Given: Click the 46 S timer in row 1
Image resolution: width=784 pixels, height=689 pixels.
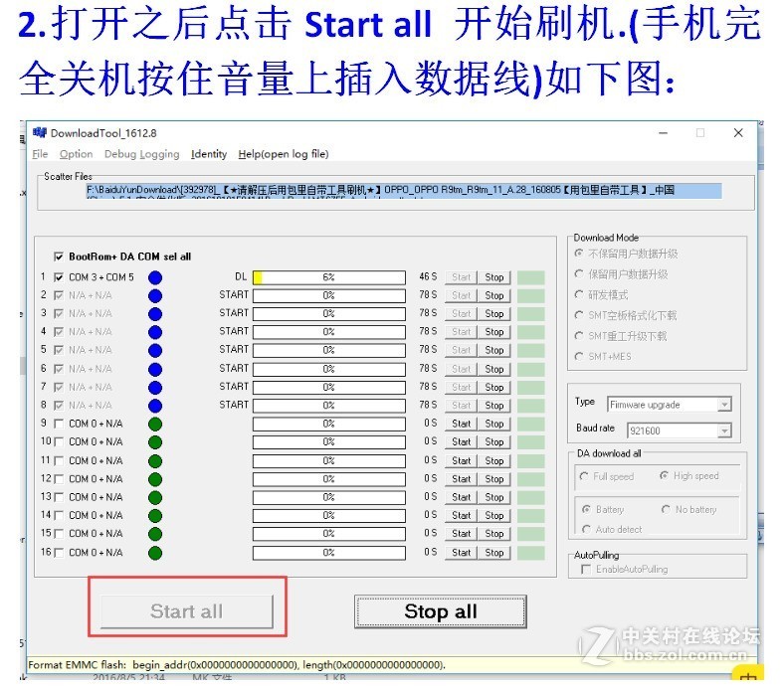Looking at the screenshot, I should pyautogui.click(x=428, y=276).
